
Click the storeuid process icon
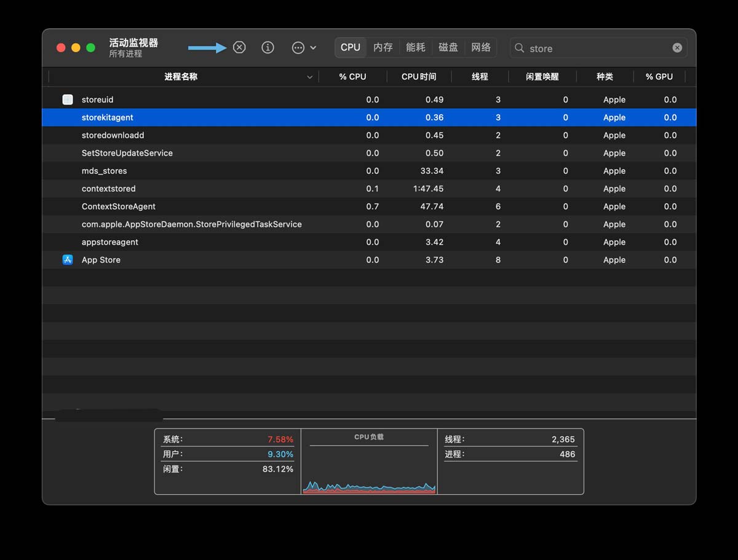tap(68, 100)
